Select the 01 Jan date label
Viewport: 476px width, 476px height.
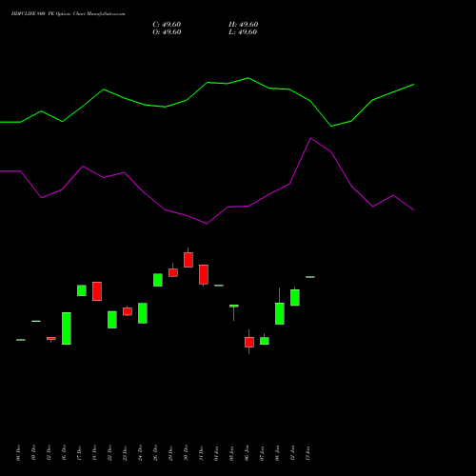(216, 453)
